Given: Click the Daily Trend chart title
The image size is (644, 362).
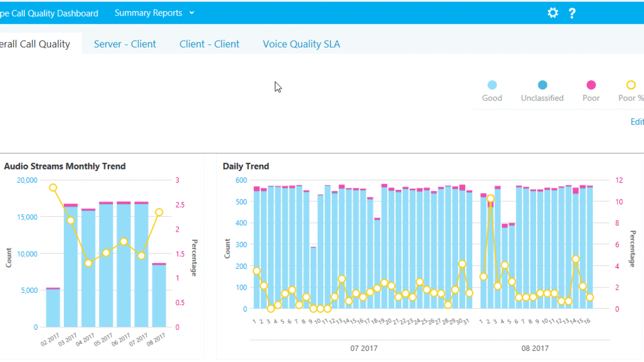Looking at the screenshot, I should (246, 166).
